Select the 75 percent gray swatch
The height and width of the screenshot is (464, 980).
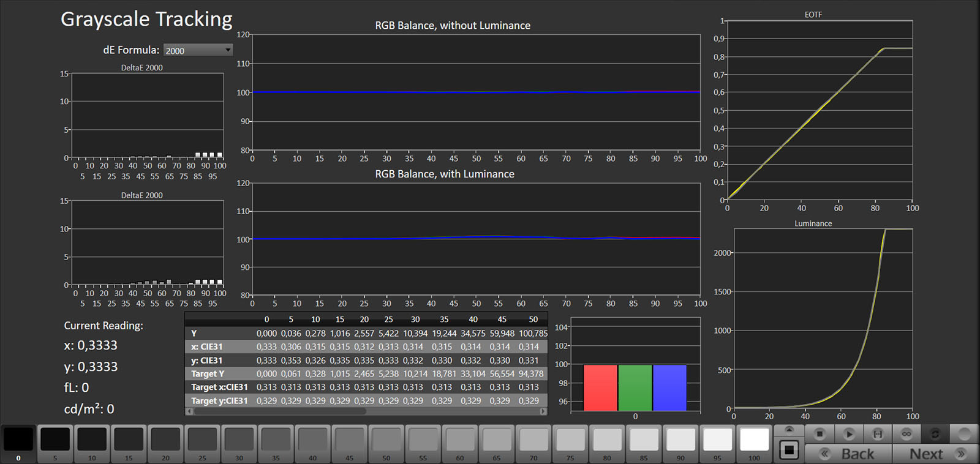(570, 440)
